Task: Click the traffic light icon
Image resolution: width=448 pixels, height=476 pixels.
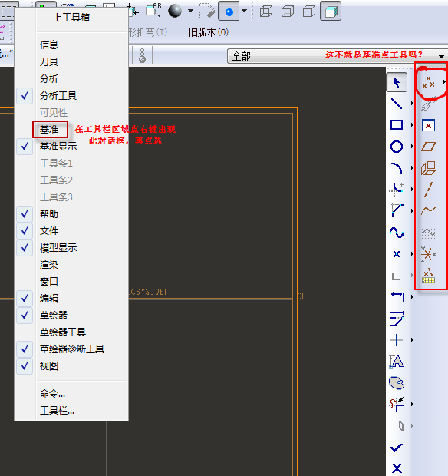Action: tap(142, 55)
